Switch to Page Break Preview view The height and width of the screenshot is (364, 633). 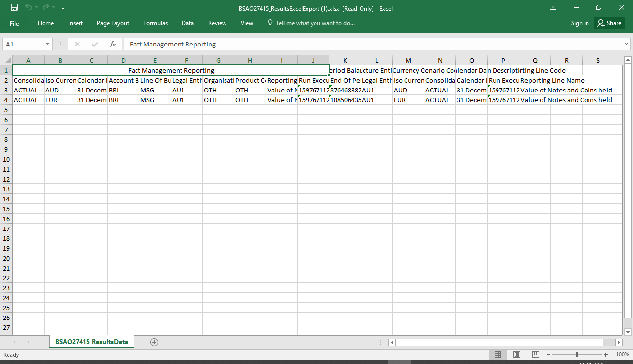(x=535, y=354)
